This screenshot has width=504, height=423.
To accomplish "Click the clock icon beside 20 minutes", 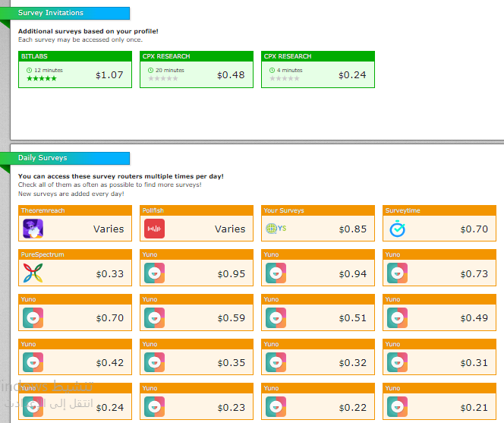I will point(150,70).
